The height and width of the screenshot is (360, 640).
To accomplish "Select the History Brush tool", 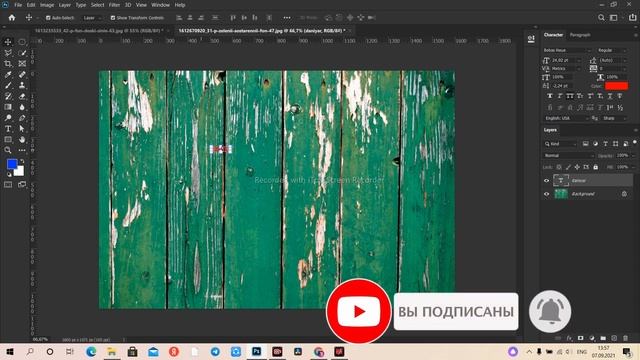I will tap(8, 96).
